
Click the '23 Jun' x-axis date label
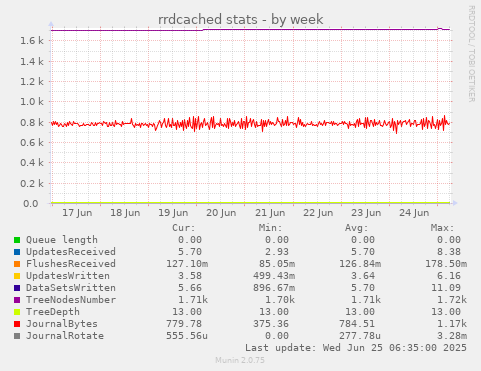point(366,213)
